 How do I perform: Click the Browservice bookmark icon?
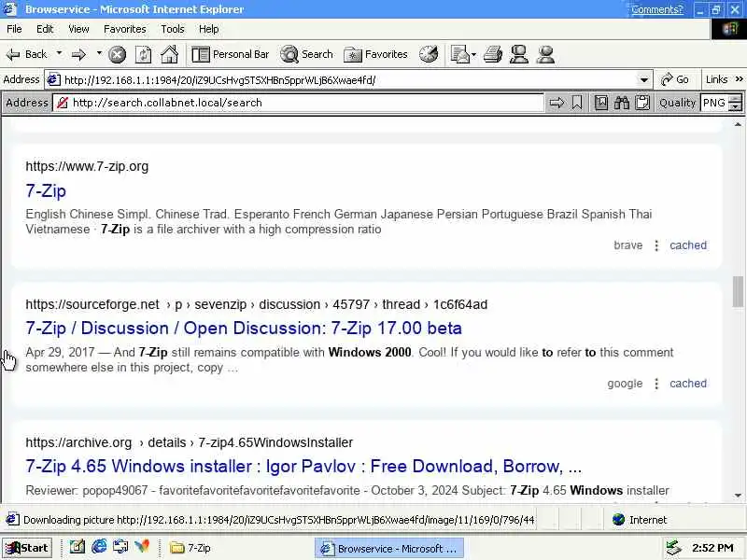tap(576, 103)
